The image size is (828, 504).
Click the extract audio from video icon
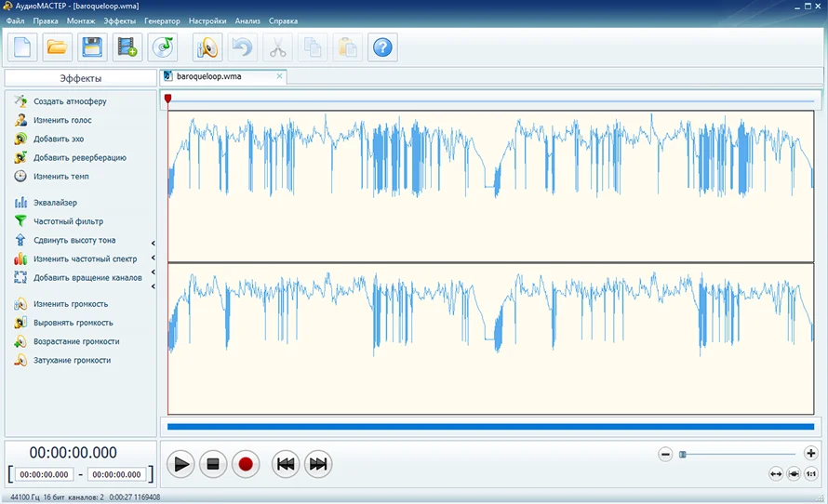click(127, 47)
